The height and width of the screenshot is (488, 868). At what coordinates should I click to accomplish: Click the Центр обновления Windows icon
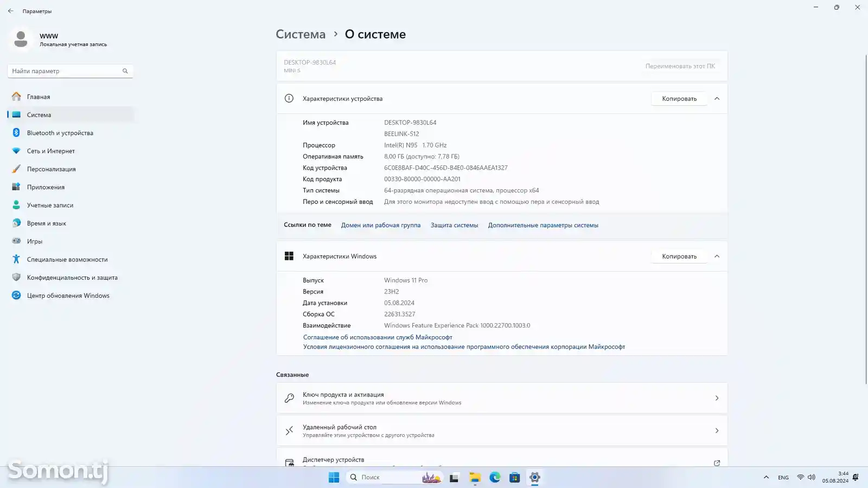coord(16,296)
